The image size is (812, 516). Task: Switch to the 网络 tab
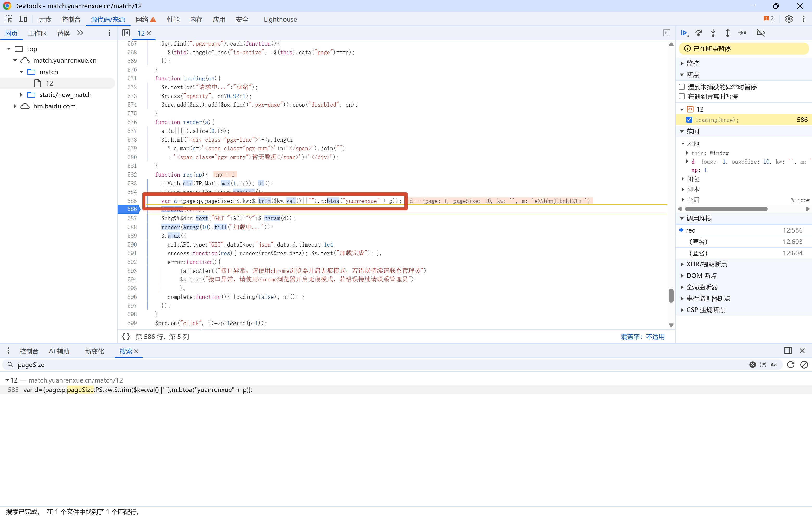tap(142, 19)
